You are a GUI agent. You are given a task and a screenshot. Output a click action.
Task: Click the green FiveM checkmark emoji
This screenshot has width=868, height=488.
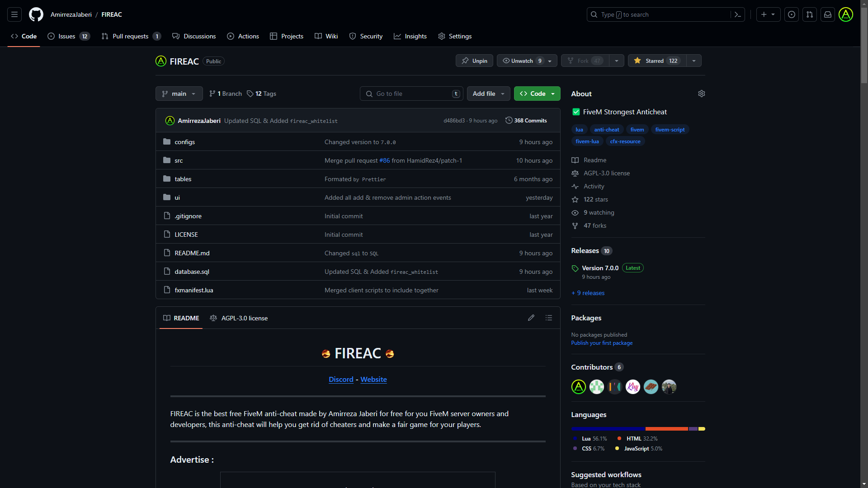(x=576, y=112)
